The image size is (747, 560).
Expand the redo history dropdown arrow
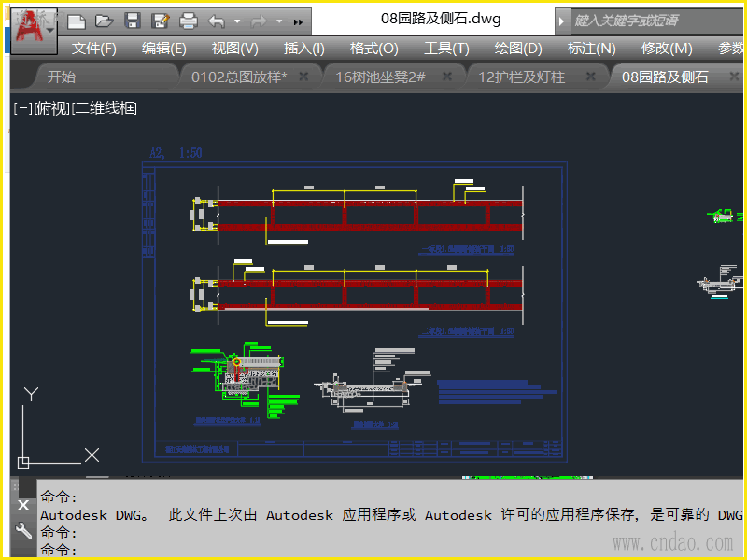pos(279,21)
